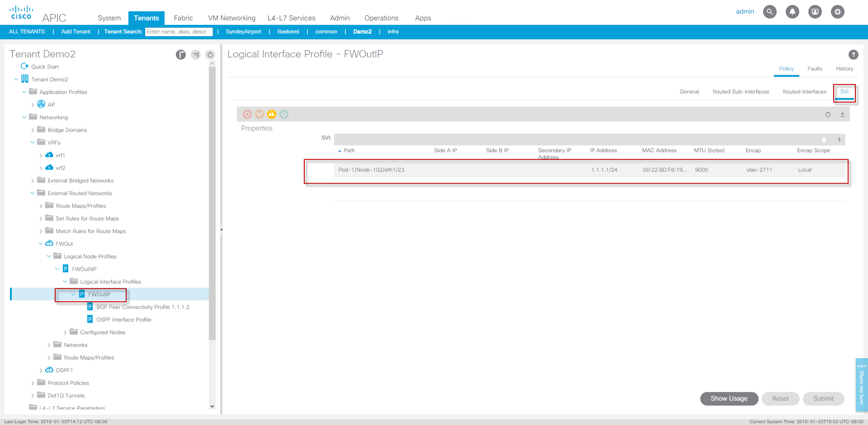Viewport: 868px width, 425px height.
Task: Switch to the History tab
Action: [844, 69]
